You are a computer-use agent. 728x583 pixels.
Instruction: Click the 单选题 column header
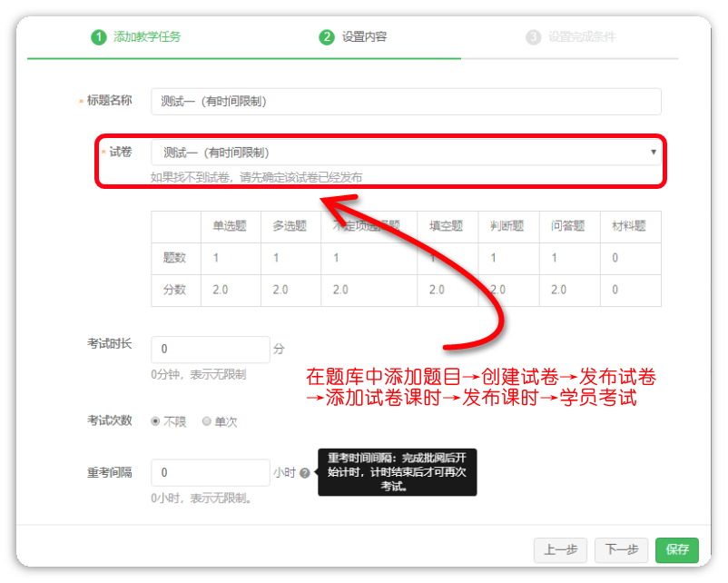(230, 226)
